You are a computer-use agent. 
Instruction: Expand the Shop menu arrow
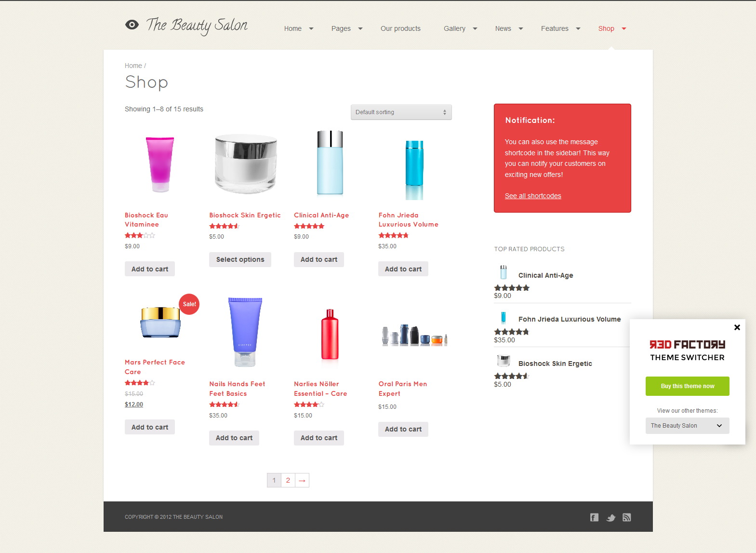point(623,29)
